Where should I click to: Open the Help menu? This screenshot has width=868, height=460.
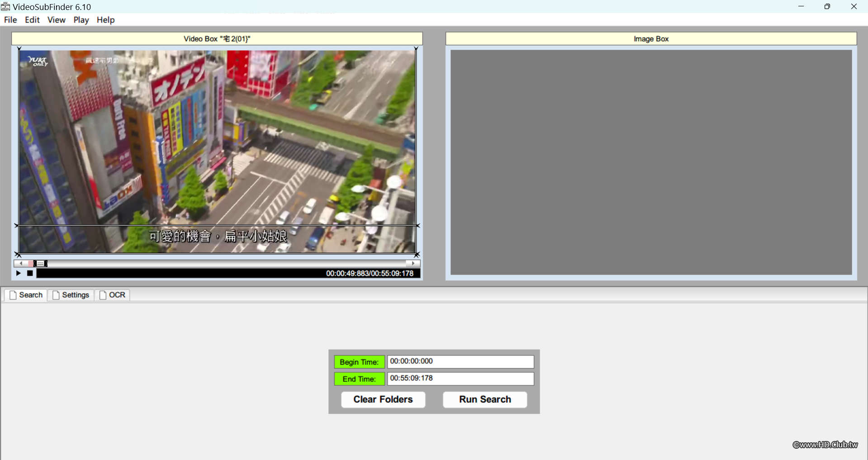coord(105,20)
